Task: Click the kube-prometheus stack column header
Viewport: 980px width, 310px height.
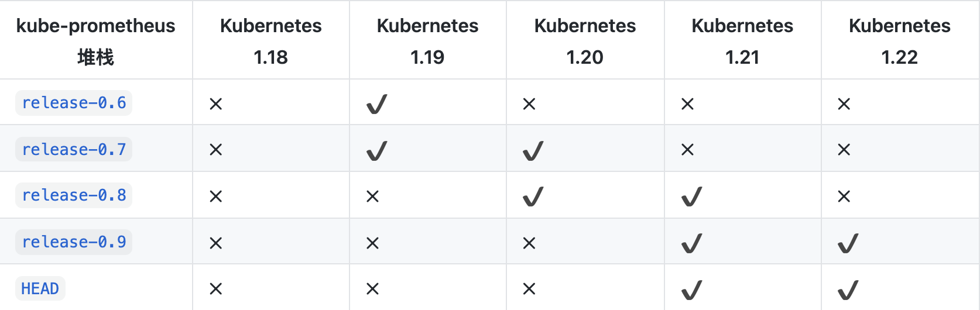Action: pyautogui.click(x=95, y=41)
